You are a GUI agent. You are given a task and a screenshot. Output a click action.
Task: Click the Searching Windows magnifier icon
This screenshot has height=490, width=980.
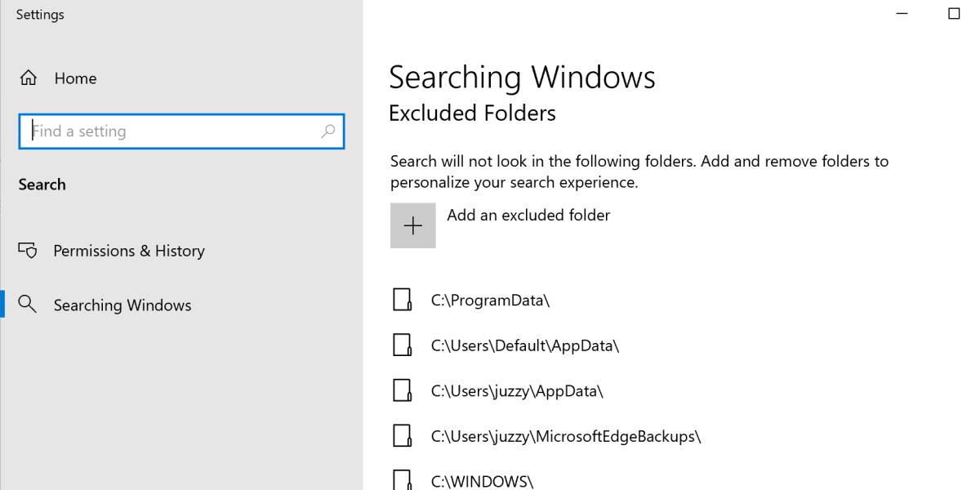(x=29, y=305)
